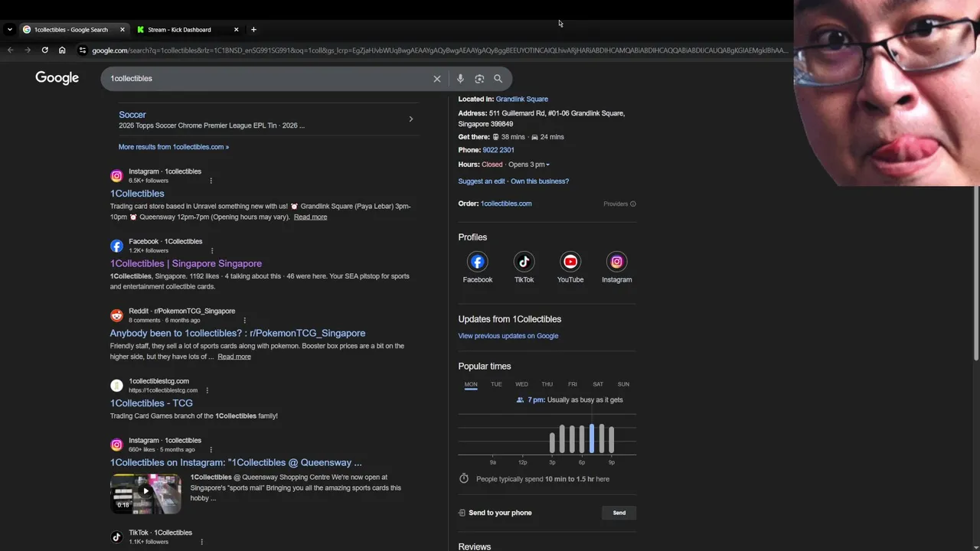Play the Queensway Instagram video thumbnail
The width and height of the screenshot is (980, 551).
point(145,493)
